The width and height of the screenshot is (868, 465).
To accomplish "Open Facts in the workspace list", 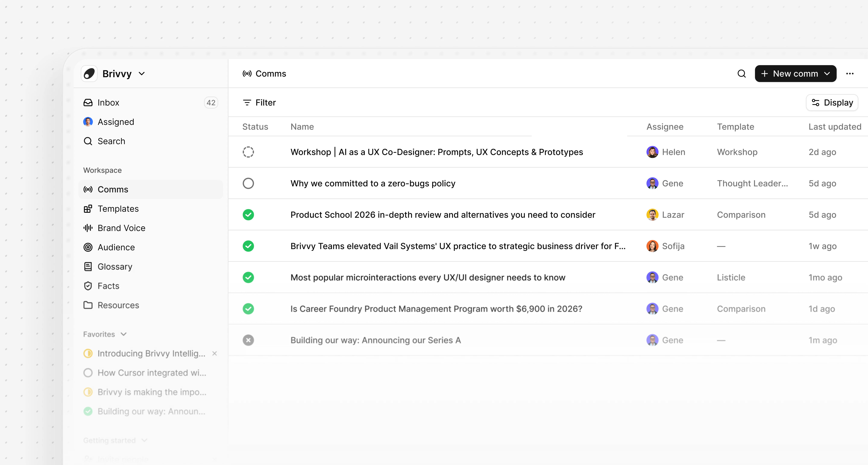I will coord(108,286).
